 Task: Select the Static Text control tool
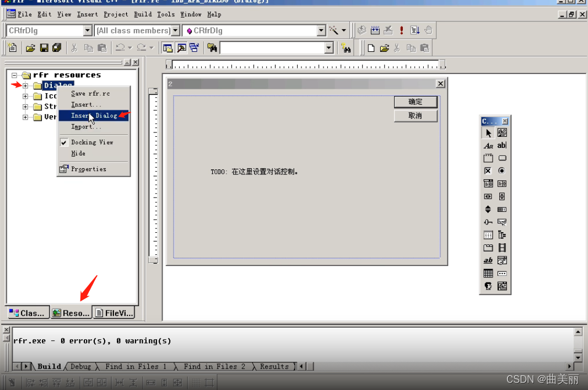coord(488,146)
